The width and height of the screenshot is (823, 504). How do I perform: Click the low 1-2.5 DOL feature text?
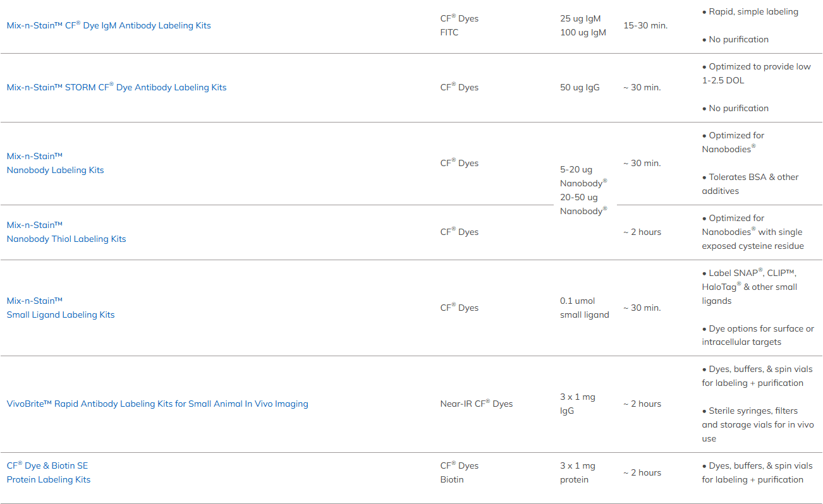[x=756, y=74]
